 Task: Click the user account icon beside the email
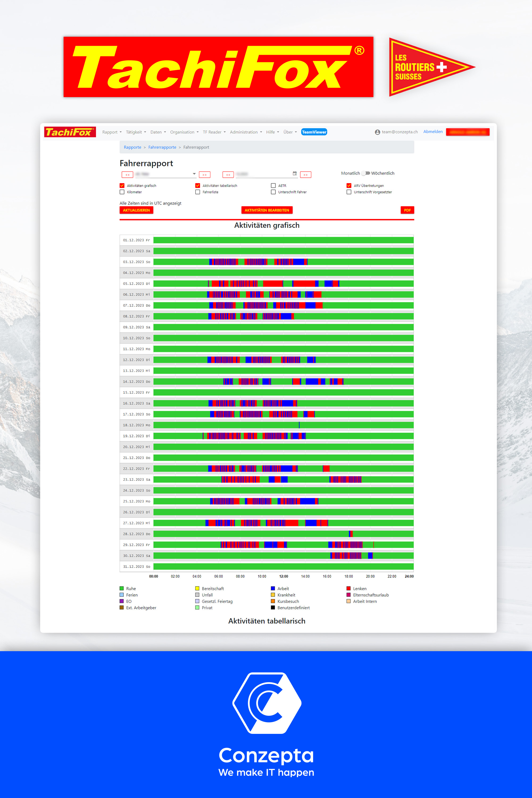point(377,132)
